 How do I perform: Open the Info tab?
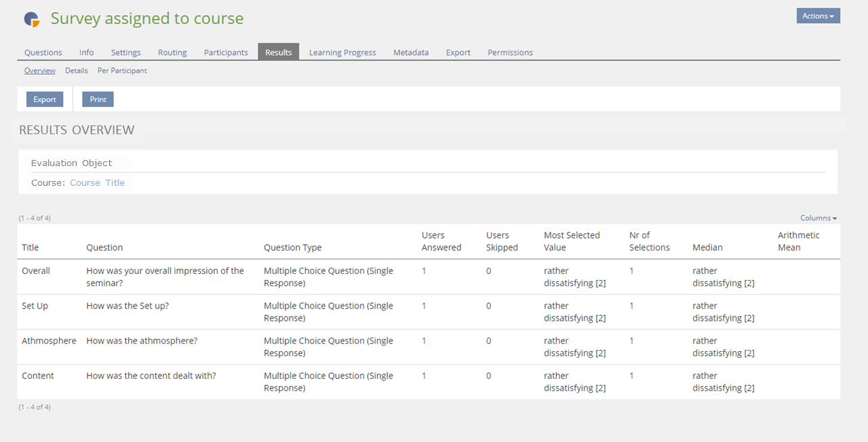[x=86, y=52]
